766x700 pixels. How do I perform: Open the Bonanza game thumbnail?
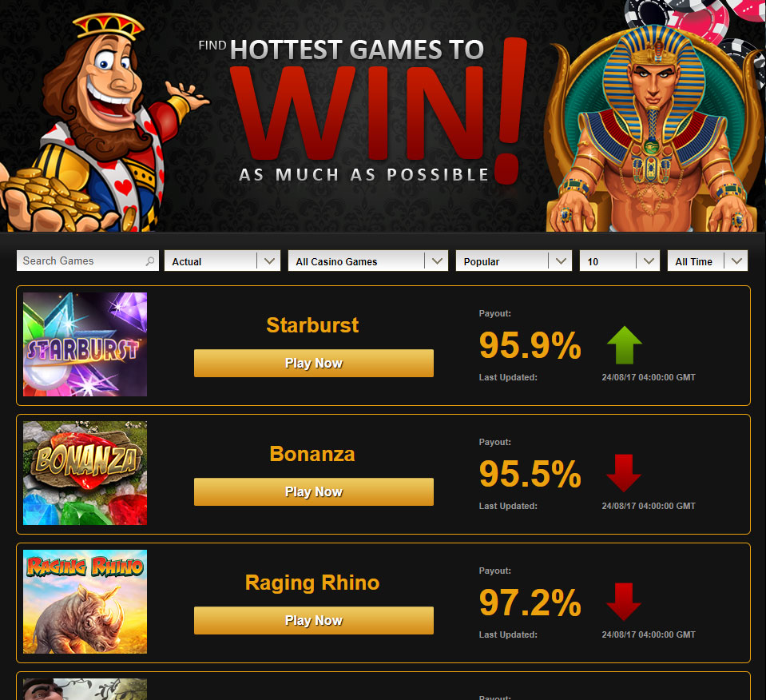[85, 473]
